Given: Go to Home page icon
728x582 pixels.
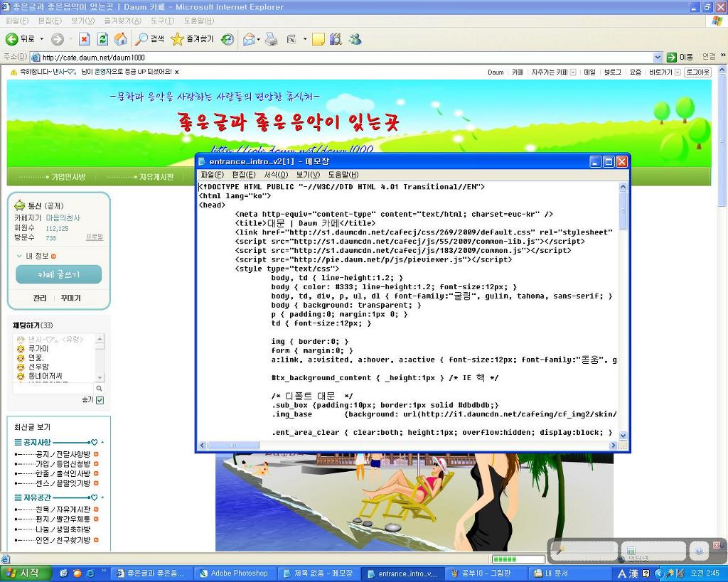Looking at the screenshot, I should tap(121, 39).
